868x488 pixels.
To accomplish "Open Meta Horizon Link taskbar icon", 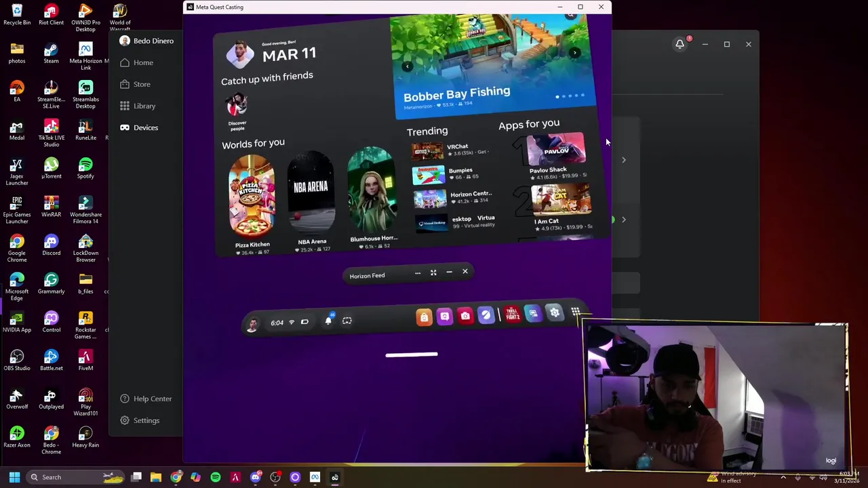I will [x=315, y=477].
